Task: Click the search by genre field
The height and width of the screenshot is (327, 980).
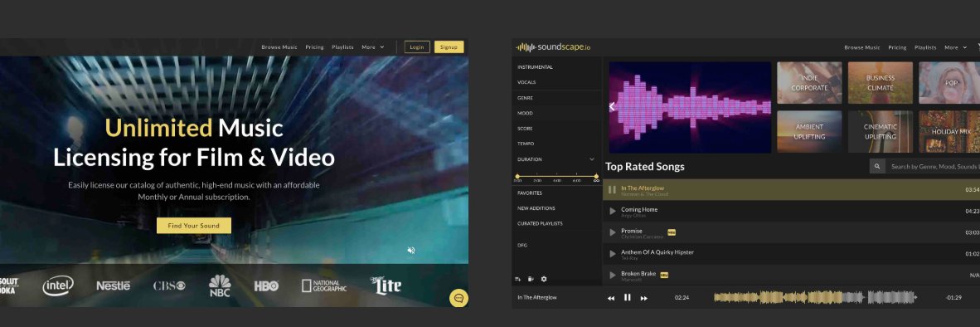Action: click(x=934, y=166)
